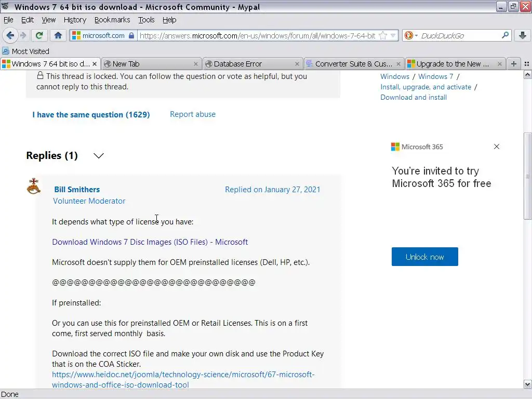Close the Windows 7 64 bit iso tab
This screenshot has height=399, width=532.
(95, 64)
